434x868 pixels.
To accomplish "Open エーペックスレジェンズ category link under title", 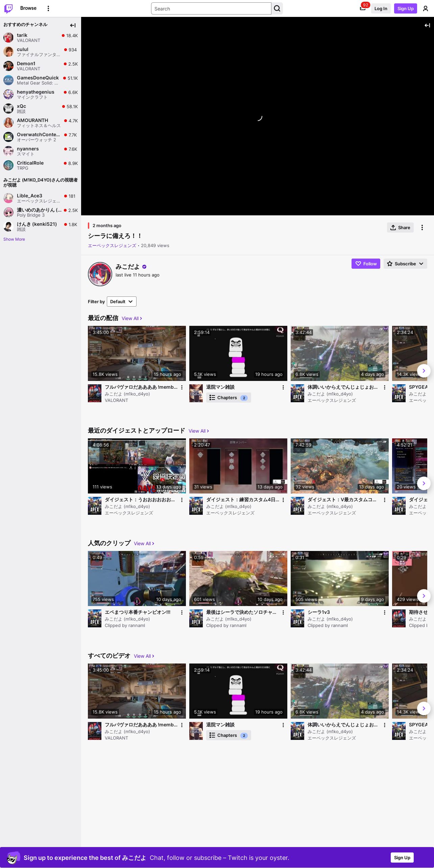I will click(112, 246).
